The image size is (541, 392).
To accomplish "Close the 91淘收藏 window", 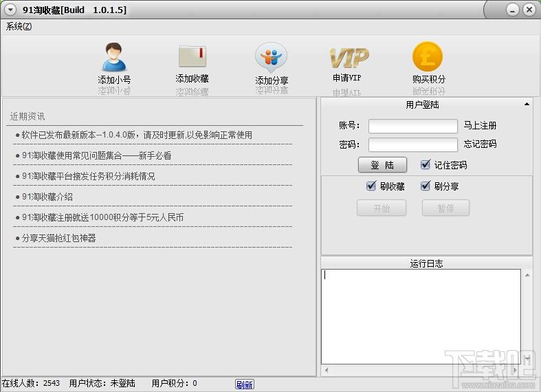I will click(x=529, y=10).
